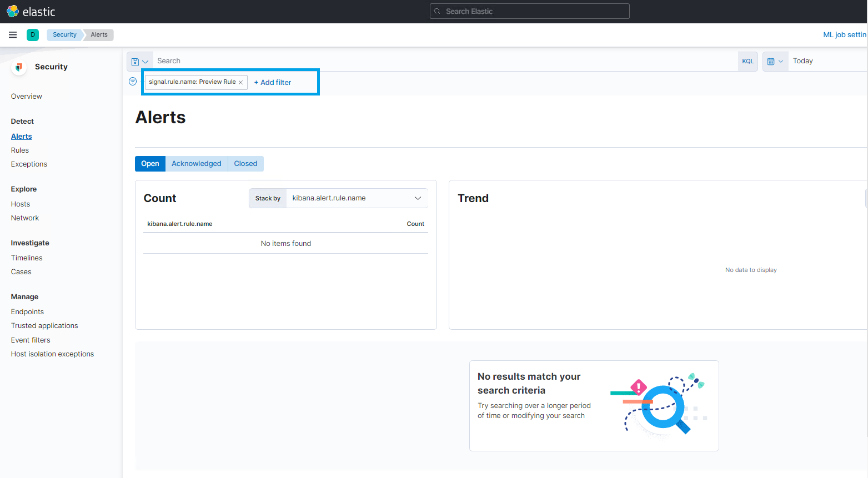Screen dimensions: 868x478
Task: Open the date picker calendar icon
Action: tap(771, 61)
